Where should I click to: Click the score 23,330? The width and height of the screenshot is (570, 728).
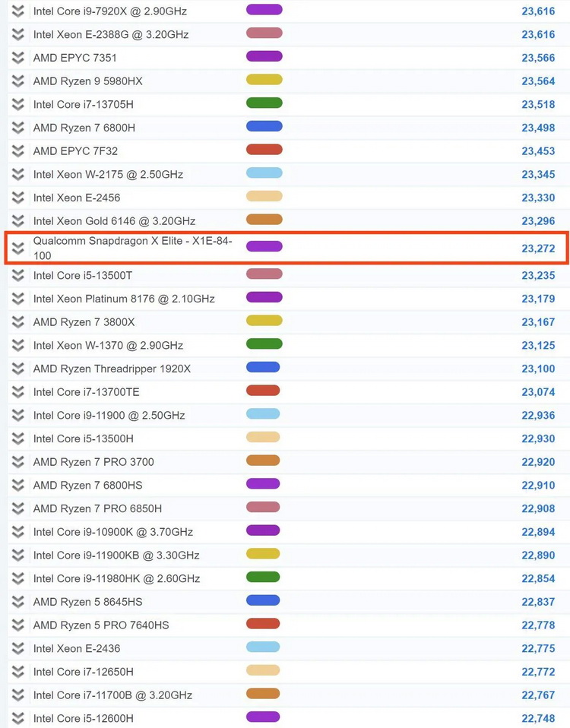(x=538, y=198)
